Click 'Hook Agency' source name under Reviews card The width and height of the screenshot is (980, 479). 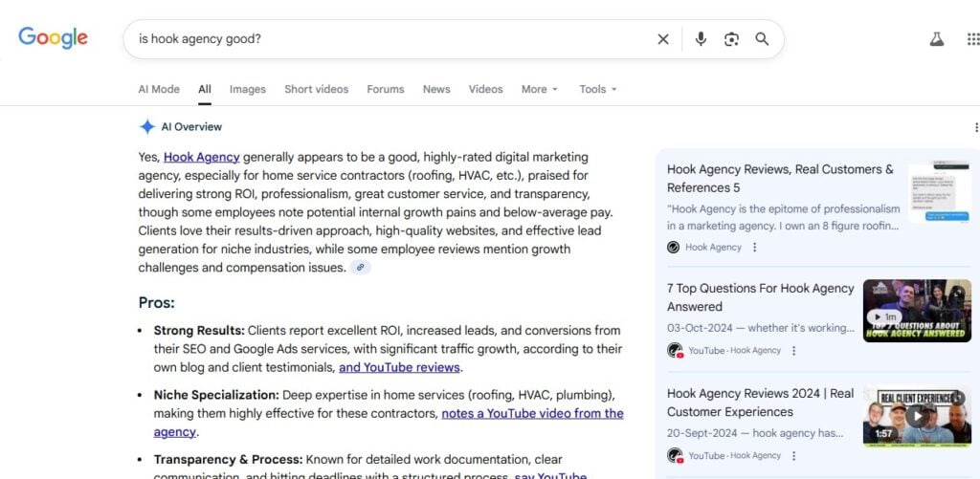coord(713,248)
